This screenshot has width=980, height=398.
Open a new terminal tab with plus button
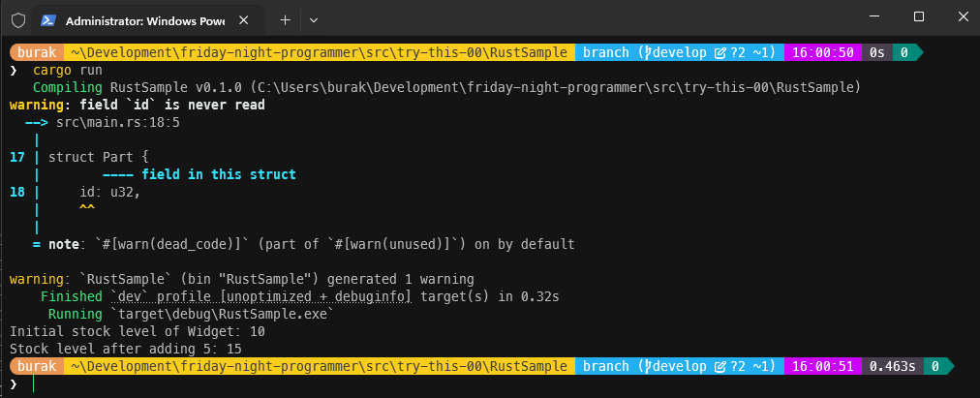point(285,19)
